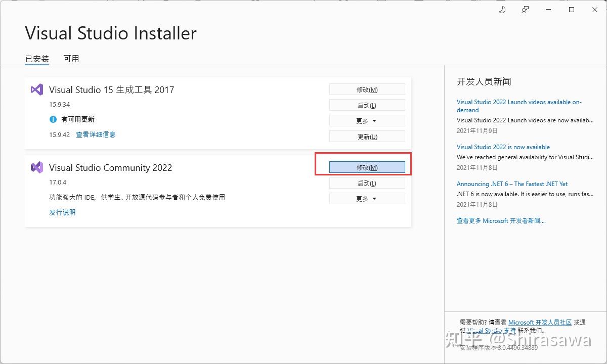
Task: Open the 更多 dropdown for Visual Studio 2017
Action: [x=367, y=120]
